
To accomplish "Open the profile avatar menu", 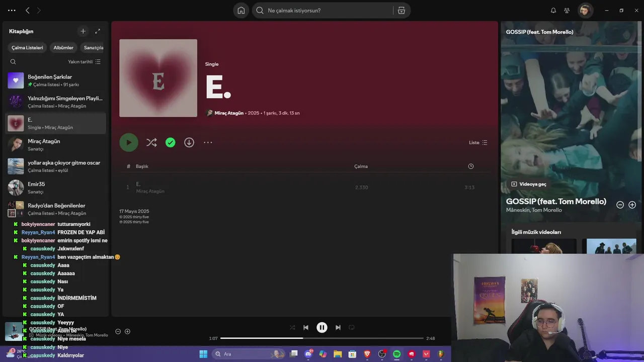I will pyautogui.click(x=585, y=10).
